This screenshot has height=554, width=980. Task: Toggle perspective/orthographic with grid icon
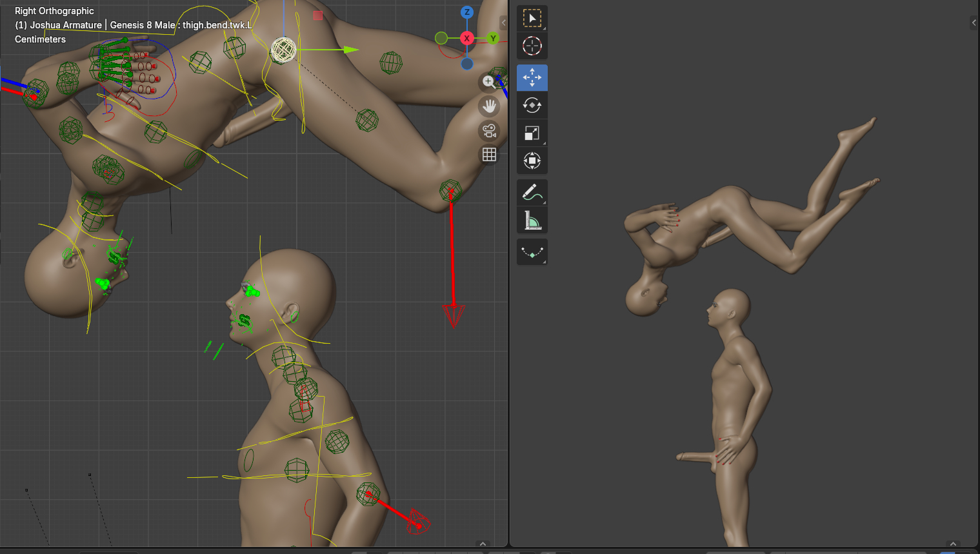coord(489,155)
